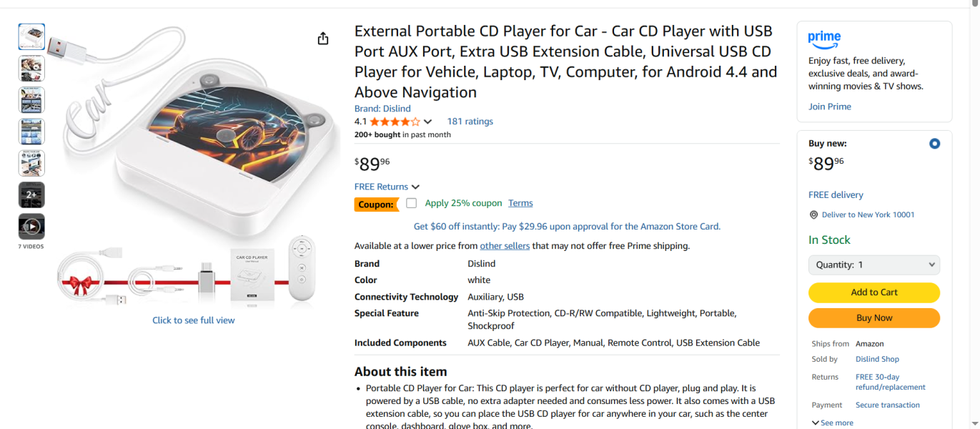The image size is (980, 429).
Task: Click the star rating icons
Action: 395,122
